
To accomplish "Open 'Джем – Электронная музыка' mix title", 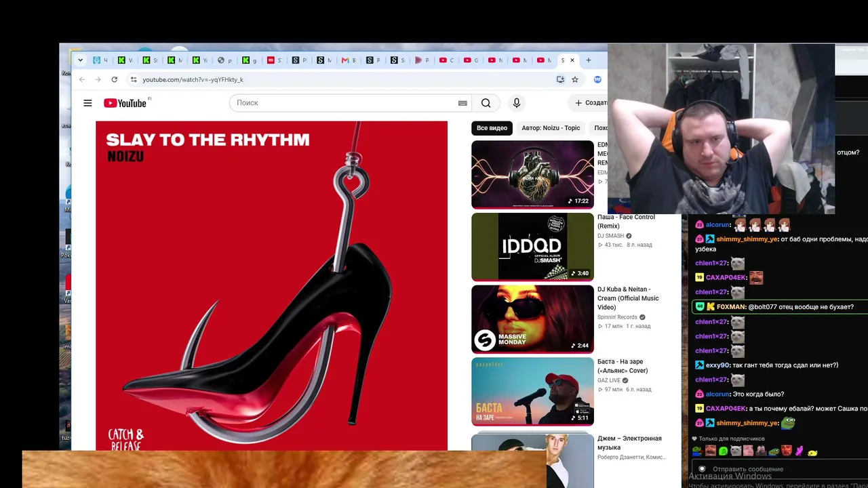I will coord(629,443).
